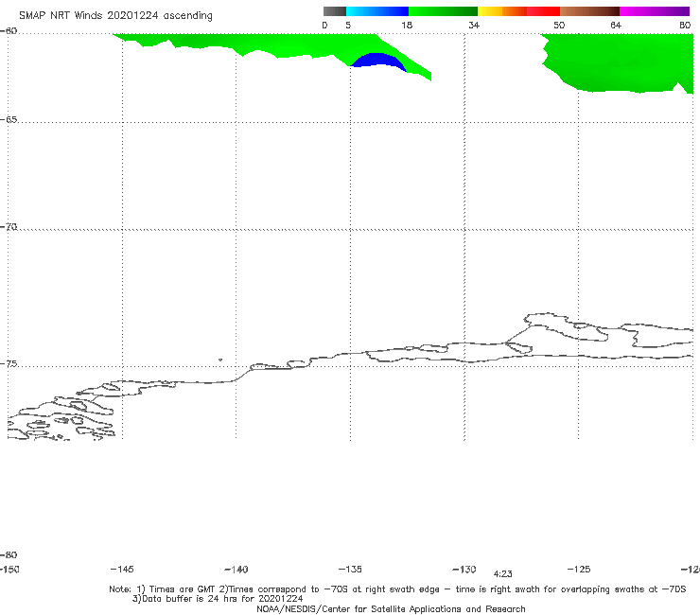Image resolution: width=700 pixels, height=615 pixels.
Task: Click the longitude label '-130'
Action: tap(464, 570)
